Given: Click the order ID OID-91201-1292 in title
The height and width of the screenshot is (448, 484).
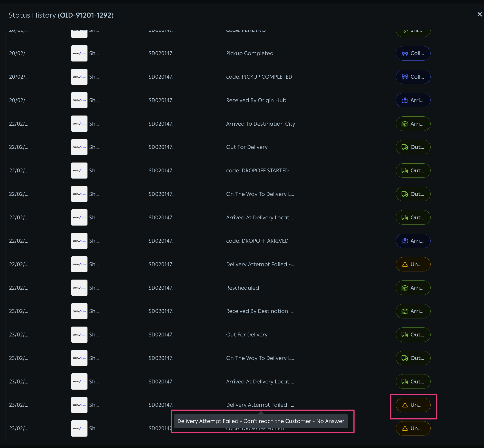Looking at the screenshot, I should (86, 15).
